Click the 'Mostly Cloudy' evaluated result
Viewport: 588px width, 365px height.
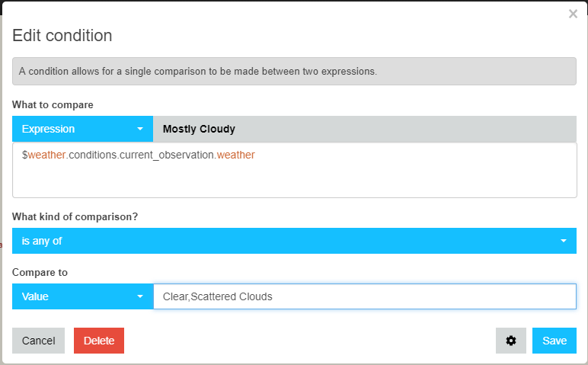pyautogui.click(x=199, y=129)
